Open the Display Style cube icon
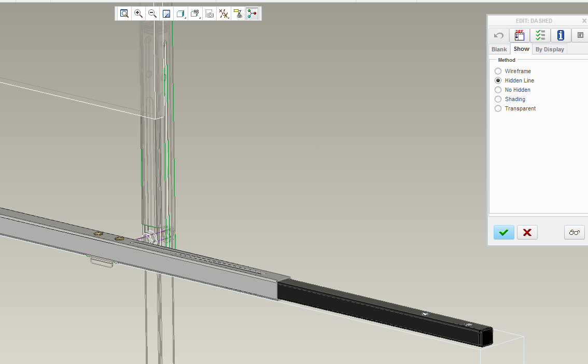Screen dimensions: 588x364 (181, 14)
